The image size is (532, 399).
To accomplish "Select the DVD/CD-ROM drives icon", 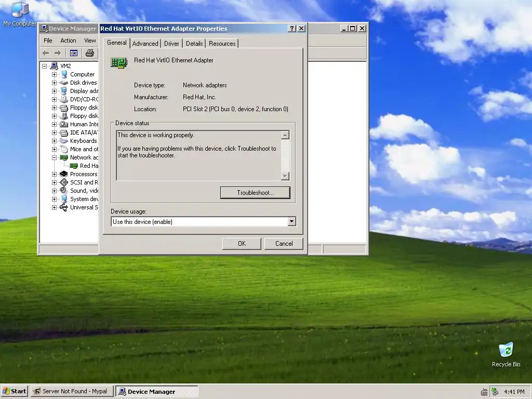I will pos(64,99).
